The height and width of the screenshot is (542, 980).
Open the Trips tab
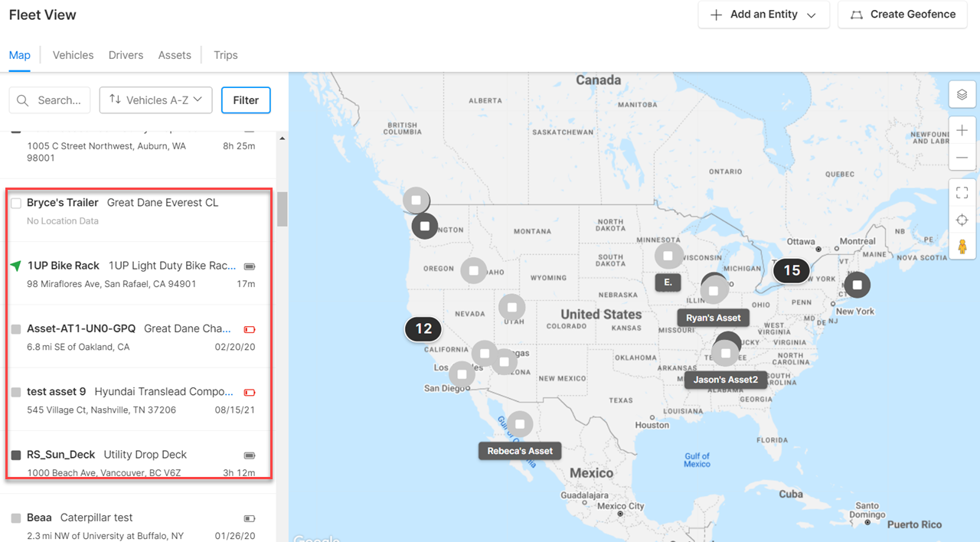tap(225, 55)
